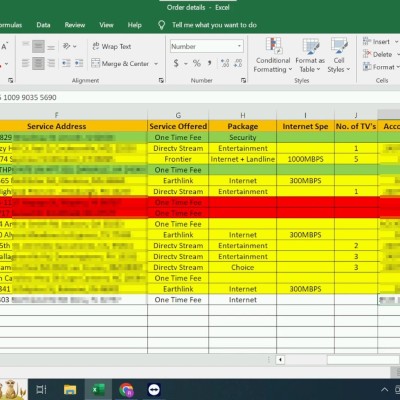Show hidden system tray icons
400x400 pixels.
pyautogui.click(x=384, y=389)
